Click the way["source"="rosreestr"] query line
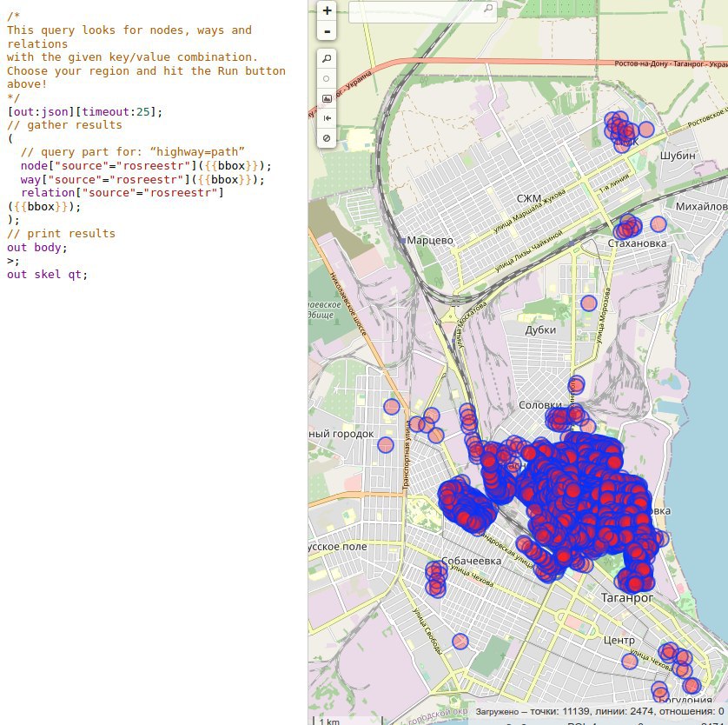The image size is (728, 725). [142, 180]
